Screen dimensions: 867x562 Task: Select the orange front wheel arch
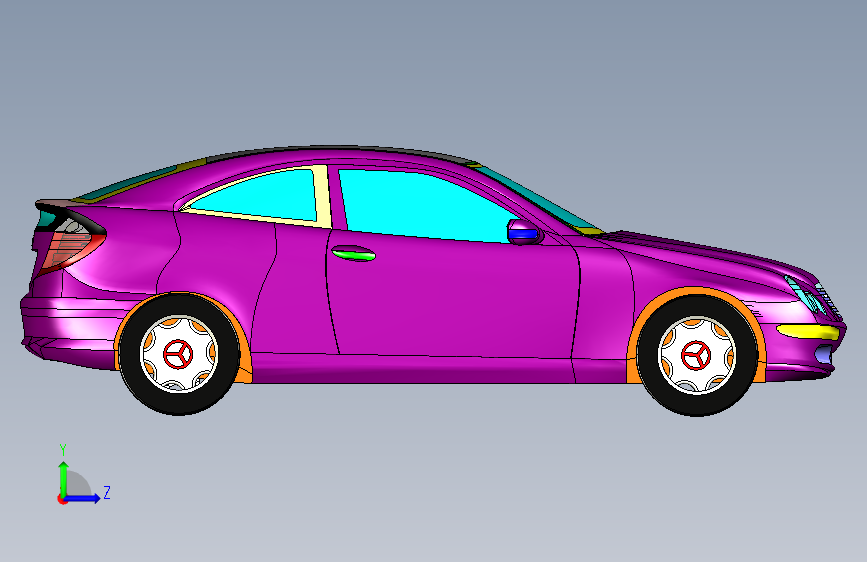695,292
